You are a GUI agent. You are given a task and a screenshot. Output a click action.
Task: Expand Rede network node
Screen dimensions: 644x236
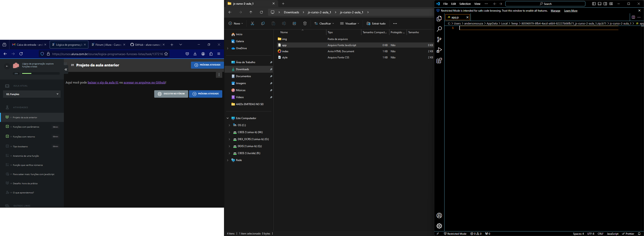point(228,160)
